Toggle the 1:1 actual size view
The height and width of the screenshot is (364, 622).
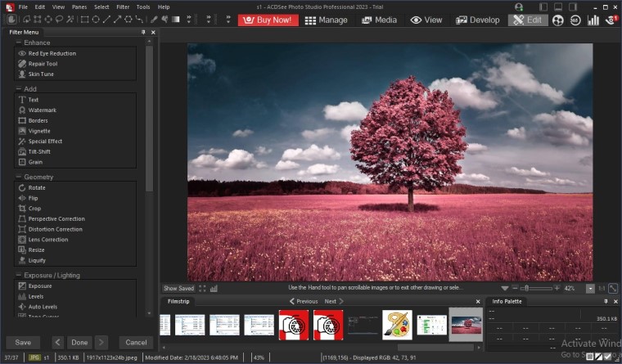click(x=602, y=288)
